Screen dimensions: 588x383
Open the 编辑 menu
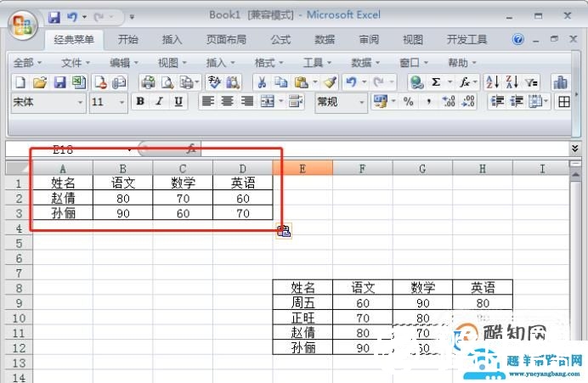pos(124,63)
